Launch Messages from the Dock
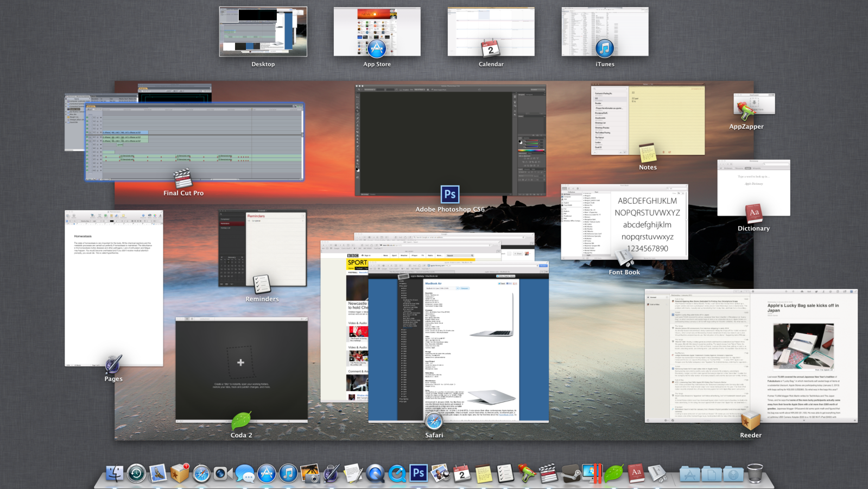 click(x=245, y=474)
